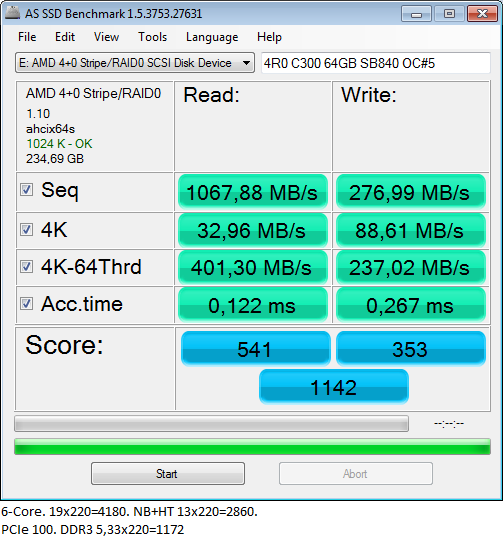Image resolution: width=503 pixels, height=554 pixels.
Task: Open the Tools menu
Action: click(x=153, y=37)
